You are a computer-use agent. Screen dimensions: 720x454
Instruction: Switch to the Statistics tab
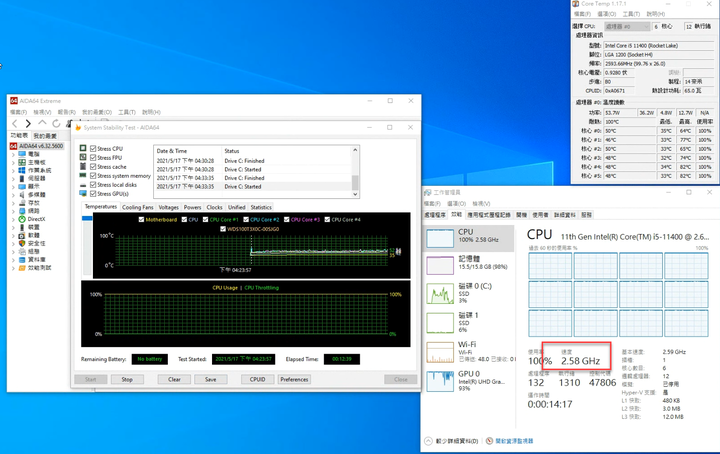pyautogui.click(x=261, y=207)
